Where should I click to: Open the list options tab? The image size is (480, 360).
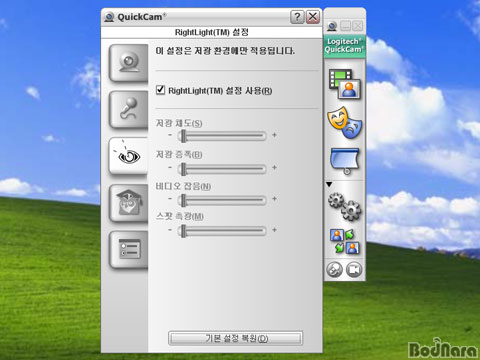point(129,250)
